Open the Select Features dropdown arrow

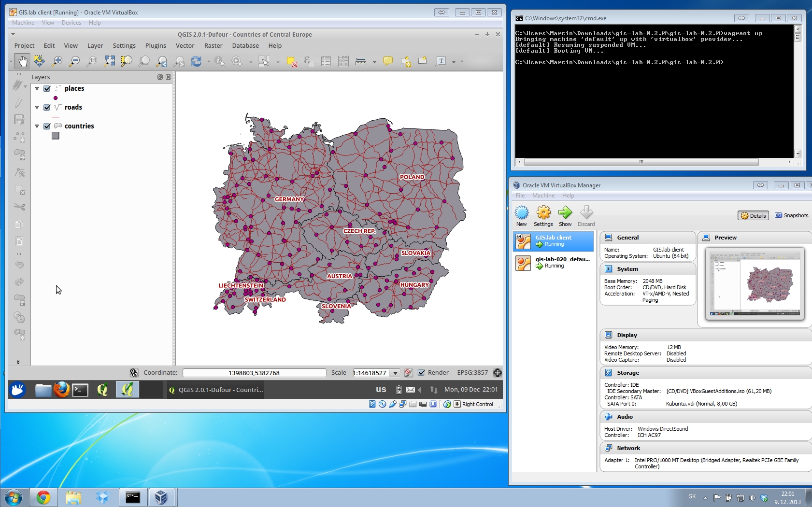[277, 62]
